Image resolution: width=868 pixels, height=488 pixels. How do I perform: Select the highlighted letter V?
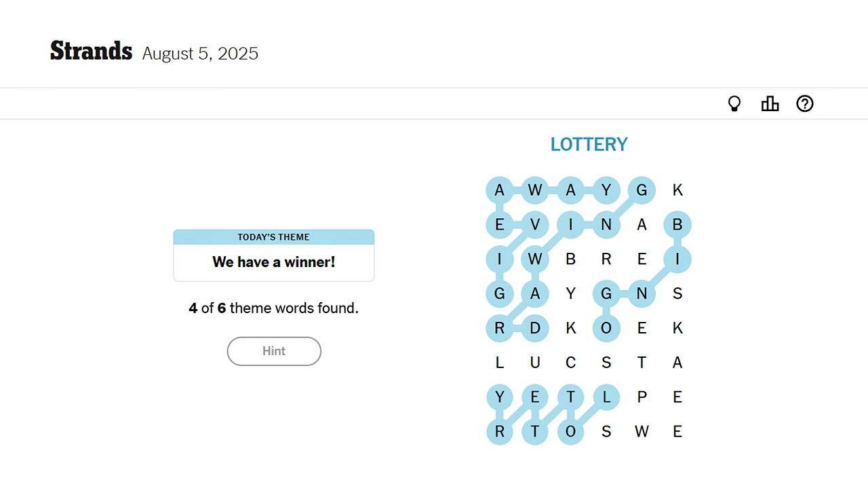coord(535,224)
